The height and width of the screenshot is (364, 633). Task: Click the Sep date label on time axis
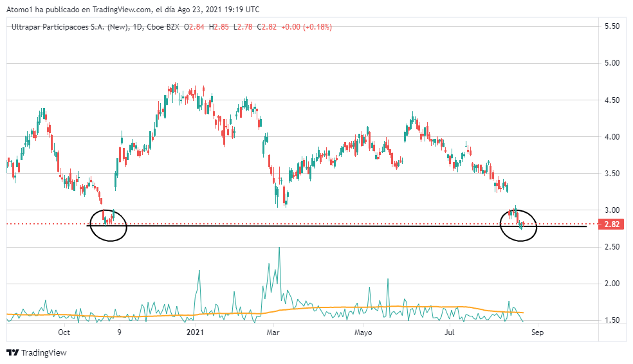(x=537, y=332)
